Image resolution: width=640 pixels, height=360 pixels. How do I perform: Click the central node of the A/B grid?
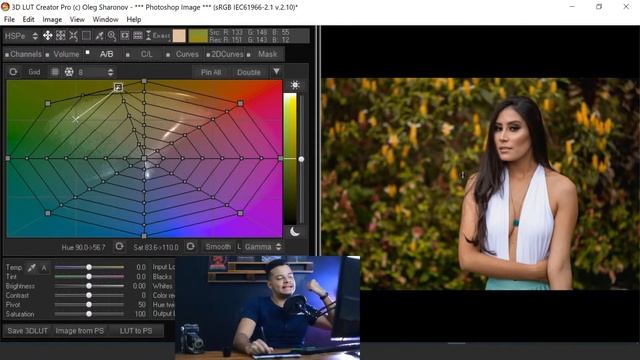click(144, 158)
